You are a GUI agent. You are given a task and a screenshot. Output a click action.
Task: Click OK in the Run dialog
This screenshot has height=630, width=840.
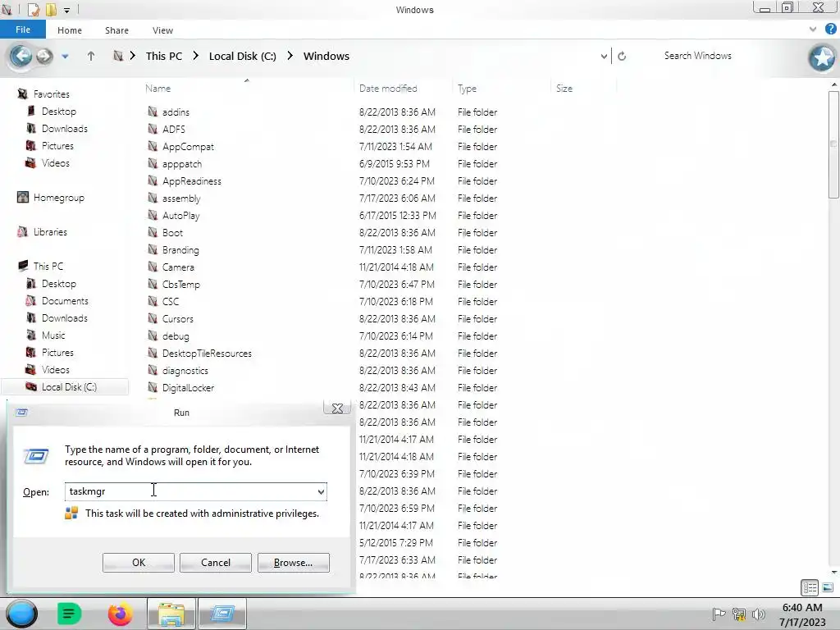click(138, 563)
